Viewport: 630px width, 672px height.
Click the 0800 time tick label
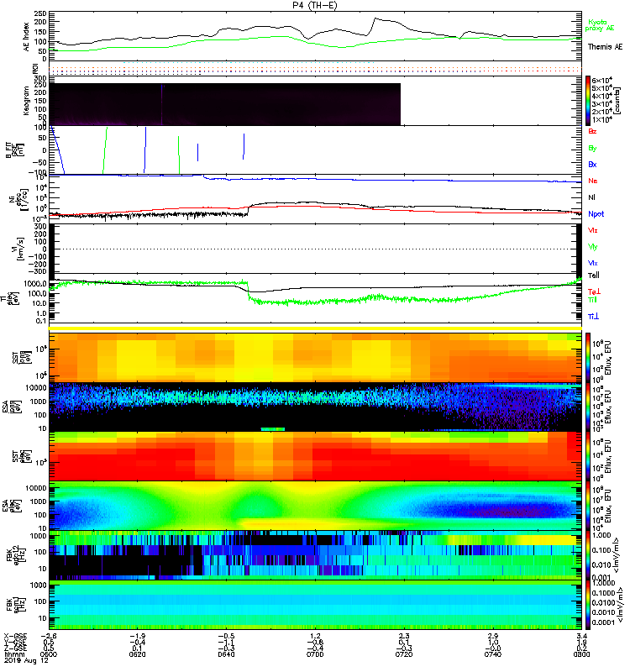pos(581,654)
